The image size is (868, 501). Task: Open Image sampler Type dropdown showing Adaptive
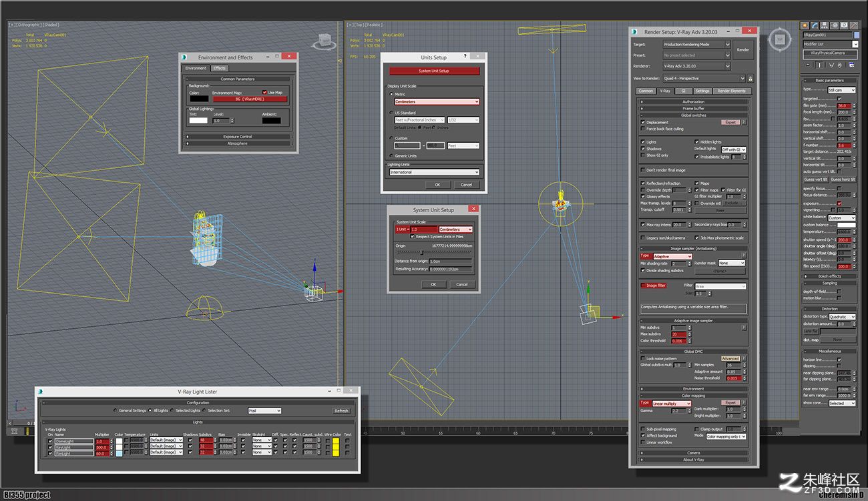pyautogui.click(x=672, y=256)
